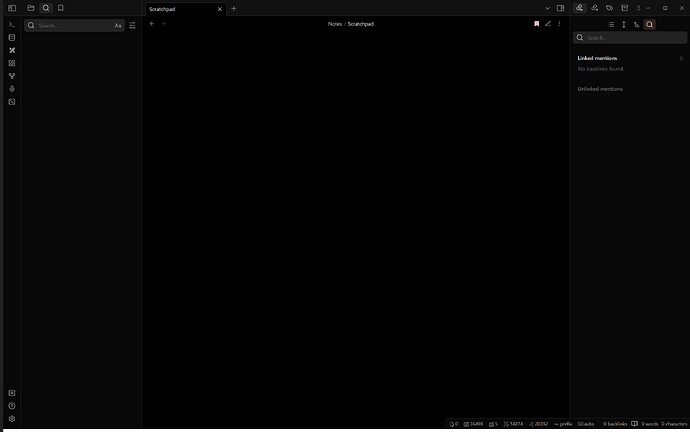Click the prefix status bar entry
Viewport: 690px width, 432px height.
563,424
